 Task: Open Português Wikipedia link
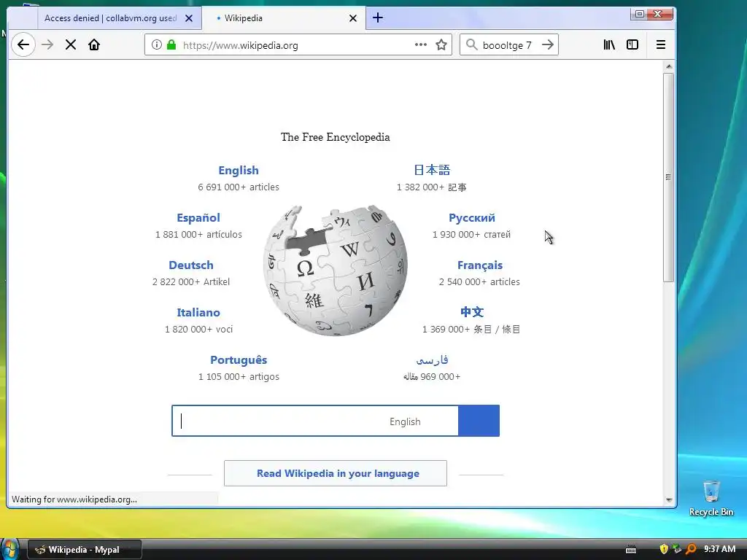point(239,360)
